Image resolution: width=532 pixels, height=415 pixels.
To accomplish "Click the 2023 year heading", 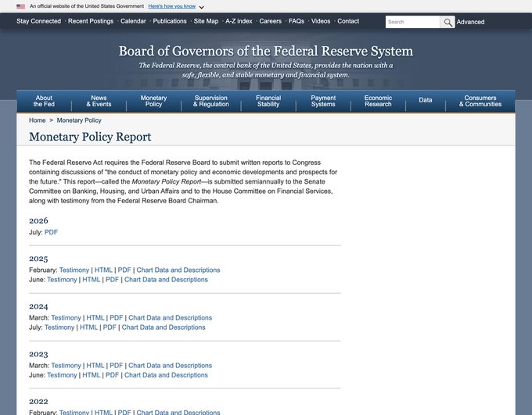I will [38, 354].
